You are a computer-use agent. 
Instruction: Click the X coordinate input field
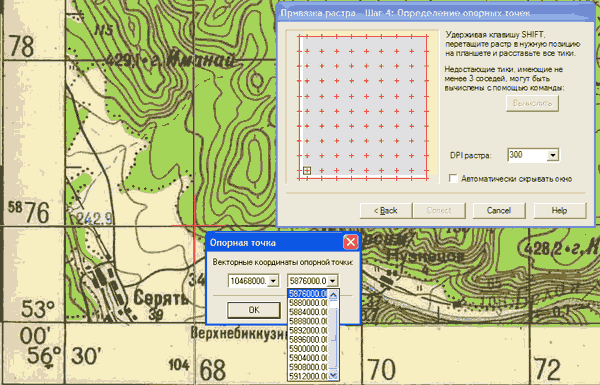tap(248, 281)
